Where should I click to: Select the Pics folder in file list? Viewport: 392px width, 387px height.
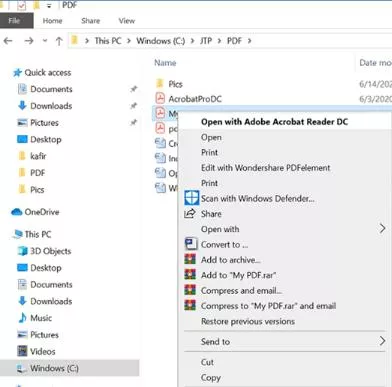click(x=175, y=84)
